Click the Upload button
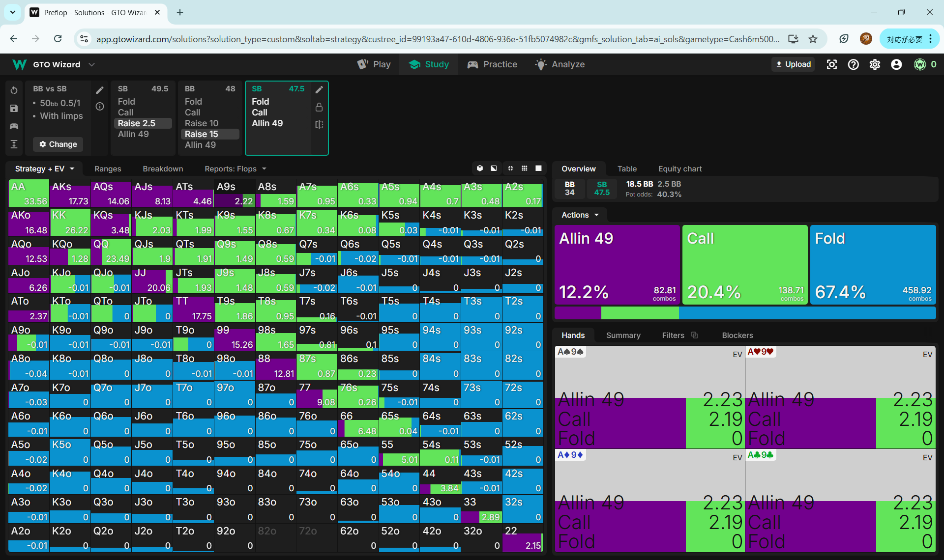 [793, 64]
